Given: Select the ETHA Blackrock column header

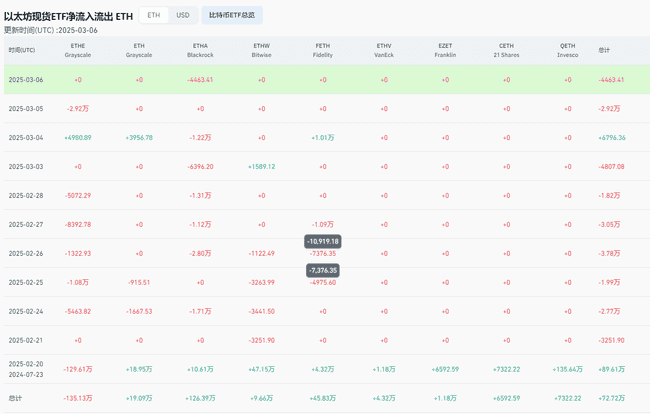Looking at the screenshot, I should click(x=200, y=50).
